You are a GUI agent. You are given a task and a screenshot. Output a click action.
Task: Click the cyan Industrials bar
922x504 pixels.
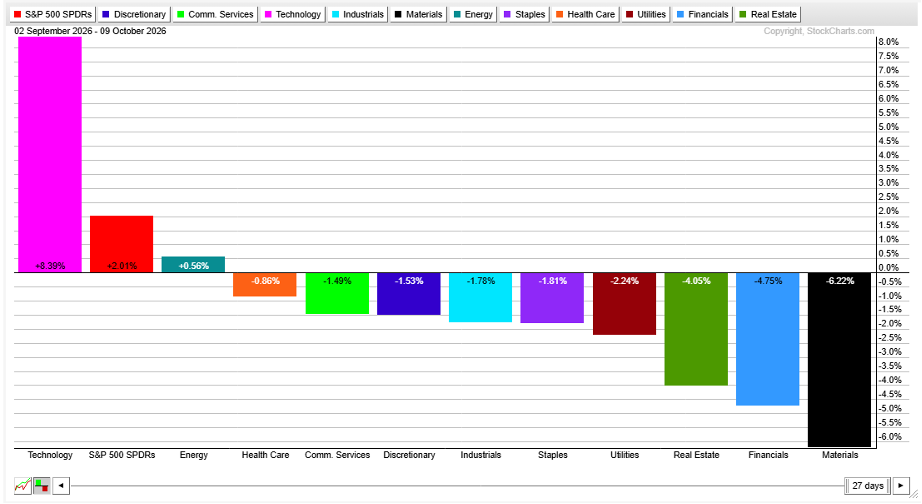pos(481,298)
